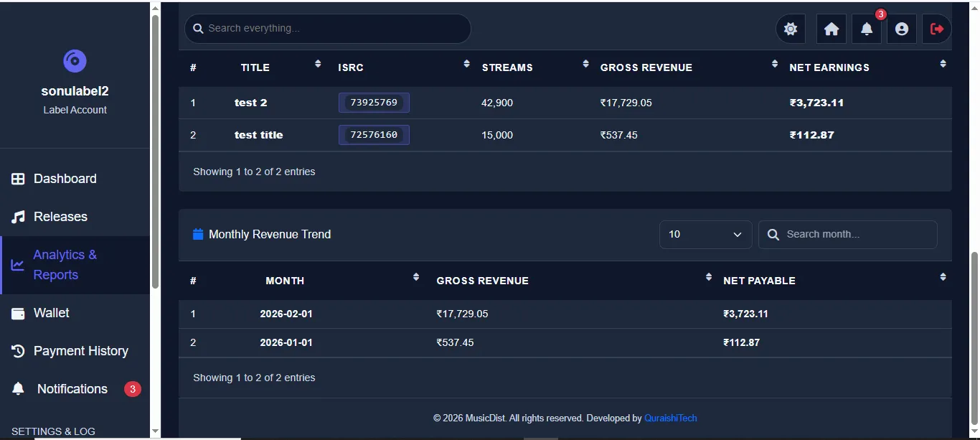Click the Analytics chart line icon
The width and height of the screenshot is (980, 440).
(17, 265)
